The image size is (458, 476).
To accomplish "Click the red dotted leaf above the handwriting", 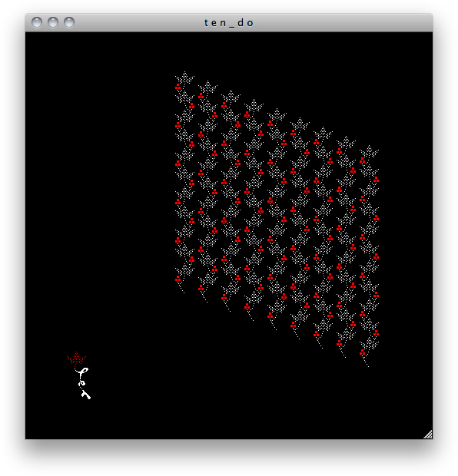I will point(76,359).
